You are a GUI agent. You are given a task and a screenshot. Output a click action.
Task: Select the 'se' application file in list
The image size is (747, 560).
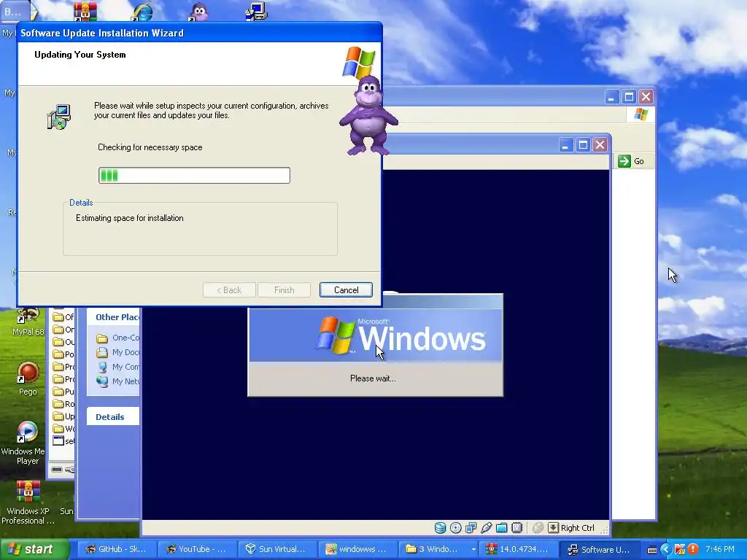click(63, 441)
